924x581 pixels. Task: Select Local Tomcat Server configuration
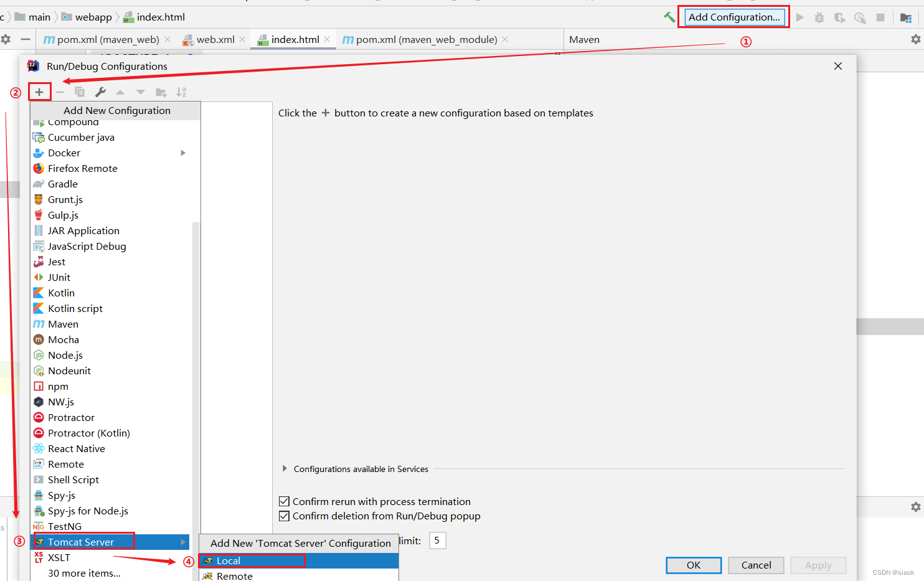pos(299,560)
